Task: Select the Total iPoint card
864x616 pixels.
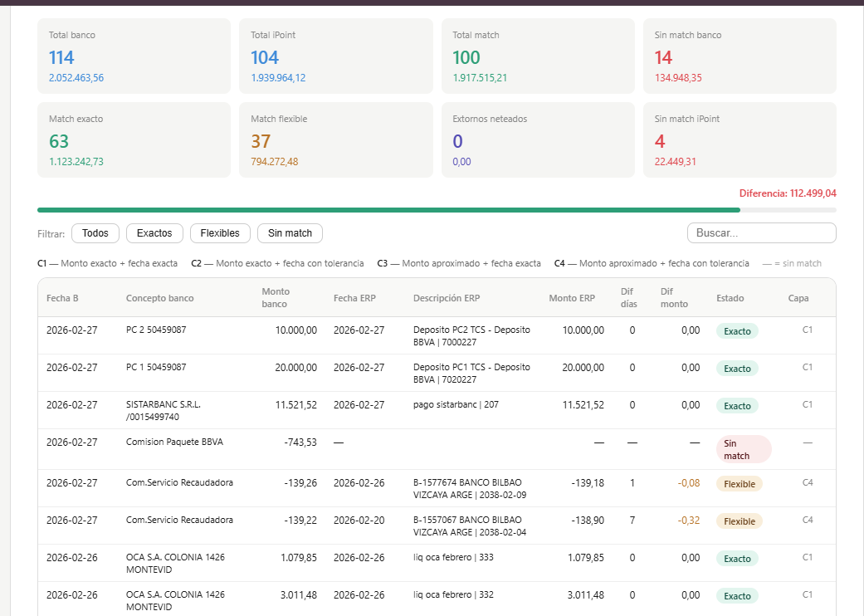Action: [x=335, y=56]
